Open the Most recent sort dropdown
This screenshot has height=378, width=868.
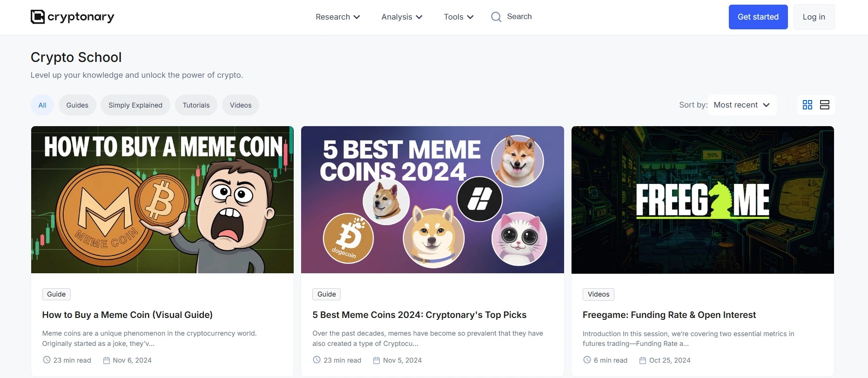tap(742, 105)
